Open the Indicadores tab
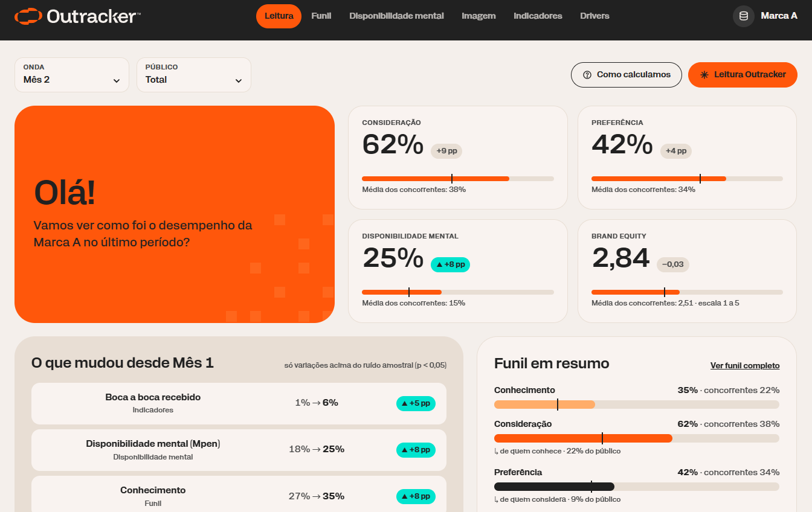 pyautogui.click(x=538, y=16)
